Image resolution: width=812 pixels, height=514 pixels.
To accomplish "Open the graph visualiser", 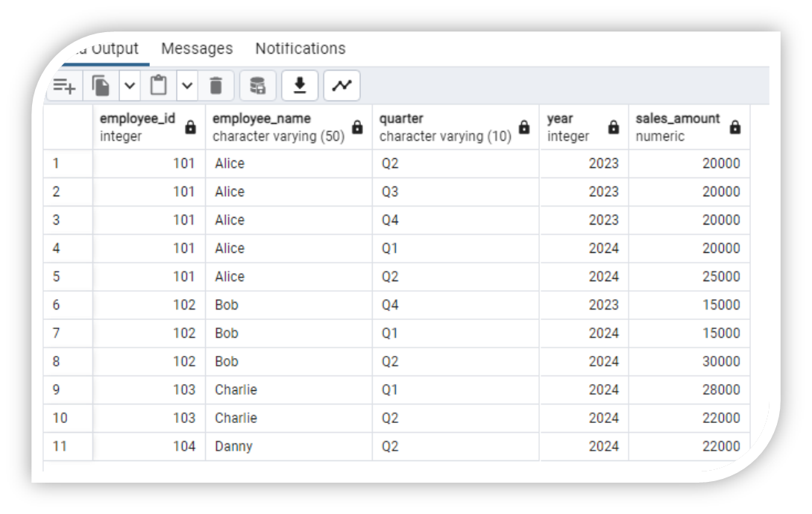I will [342, 85].
